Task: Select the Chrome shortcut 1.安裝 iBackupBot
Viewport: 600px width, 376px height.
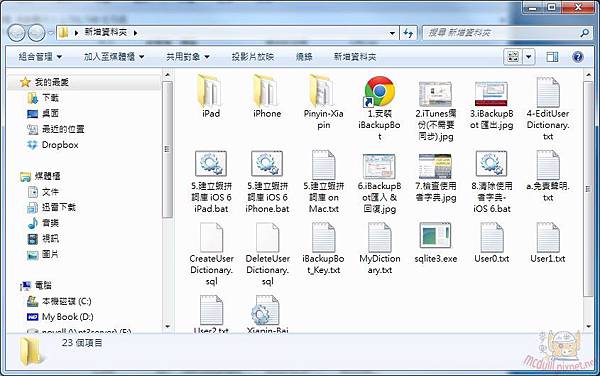Action: click(379, 108)
